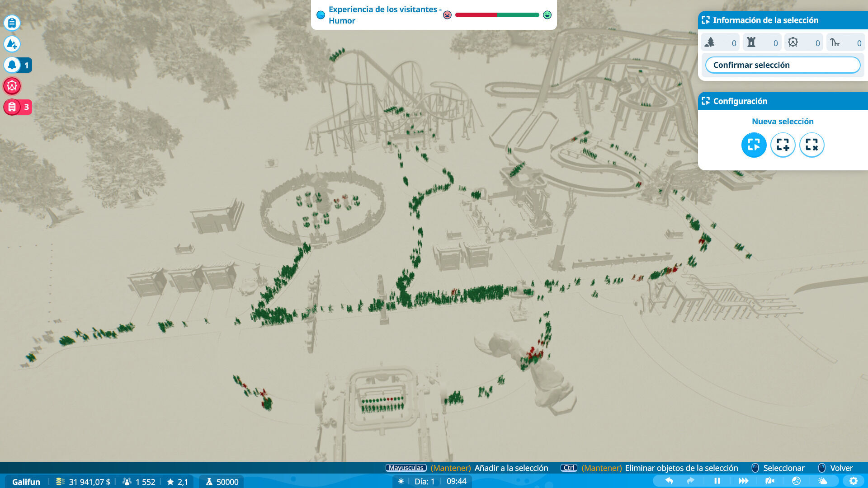Click Confirmar selección button
The image size is (868, 488).
click(x=783, y=65)
